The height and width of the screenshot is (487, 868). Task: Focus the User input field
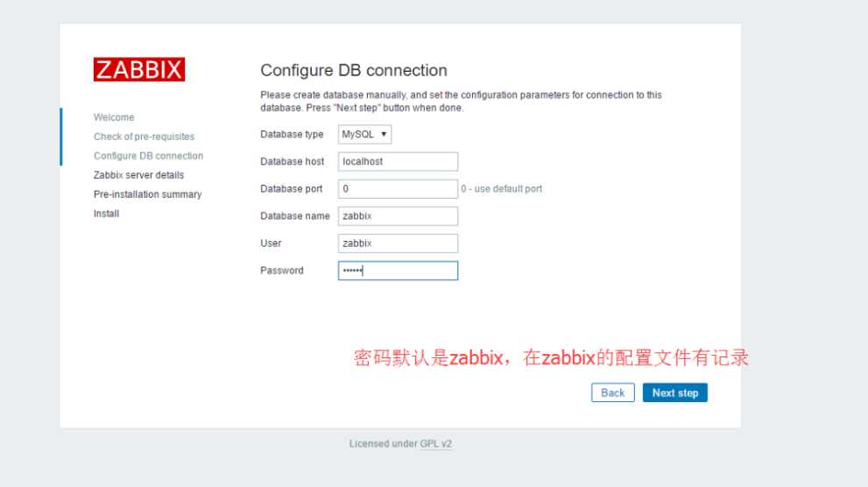(398, 243)
